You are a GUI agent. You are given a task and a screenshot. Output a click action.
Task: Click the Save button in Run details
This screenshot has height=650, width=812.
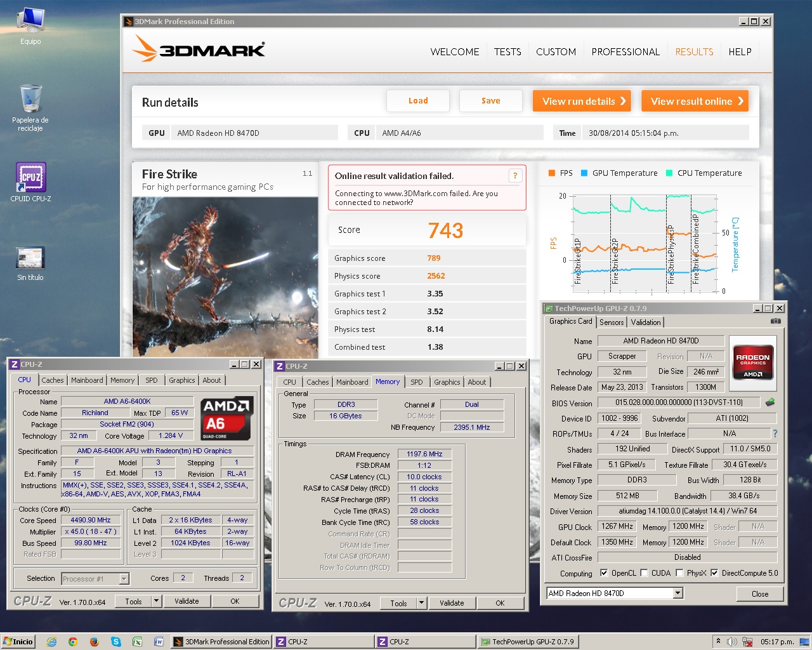tap(491, 101)
